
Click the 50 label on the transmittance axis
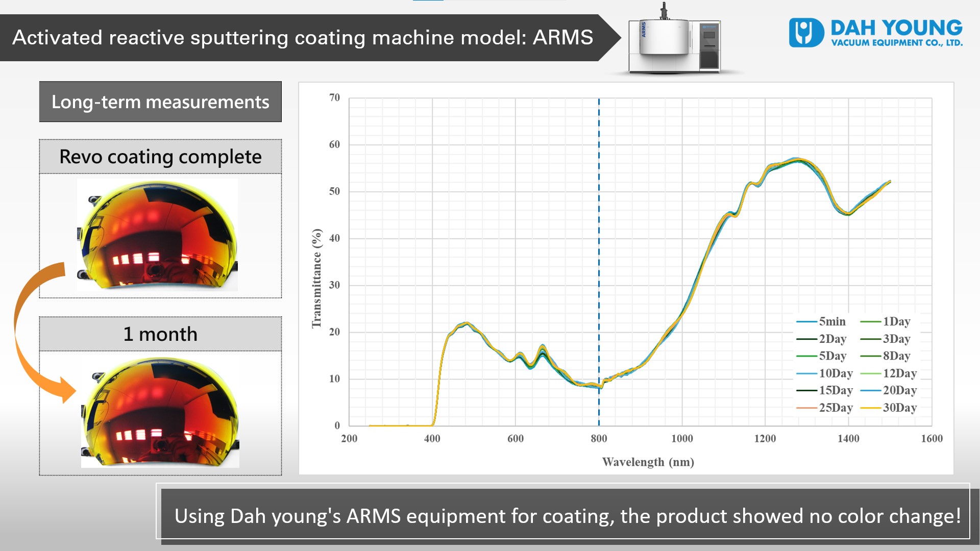[x=334, y=191]
